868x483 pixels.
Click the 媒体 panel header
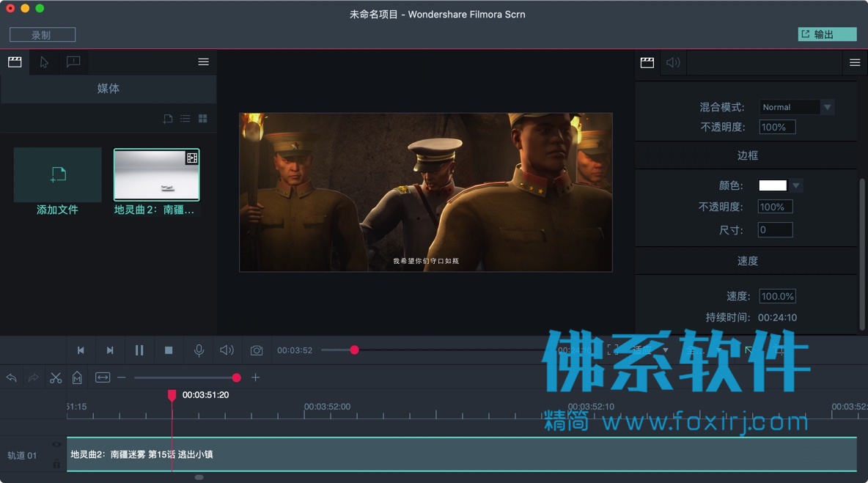[x=108, y=89]
